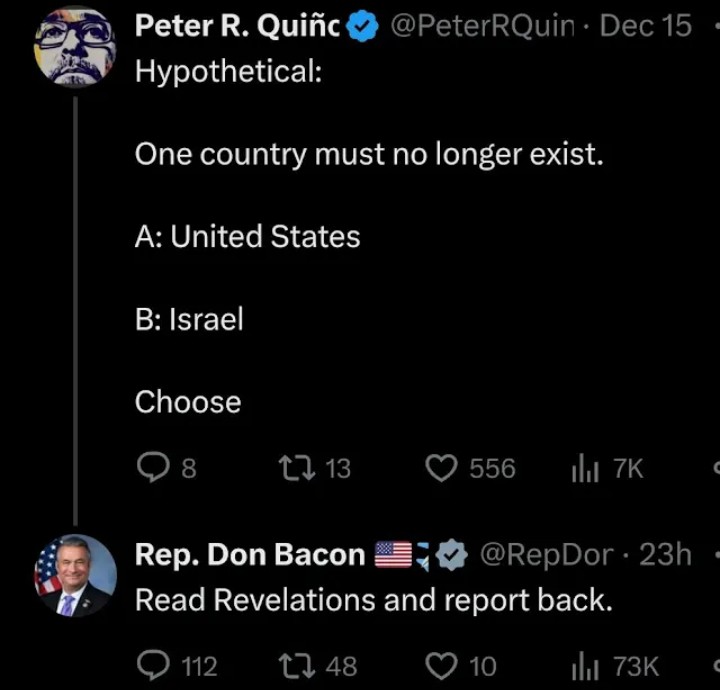The height and width of the screenshot is (690, 720).
Task: Open the reply 'Read Revelations and report back'
Action: (x=372, y=600)
